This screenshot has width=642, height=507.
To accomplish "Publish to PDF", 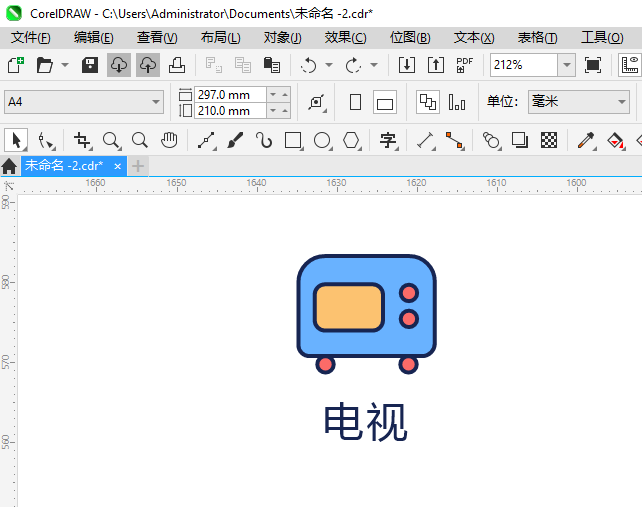I will point(465,65).
